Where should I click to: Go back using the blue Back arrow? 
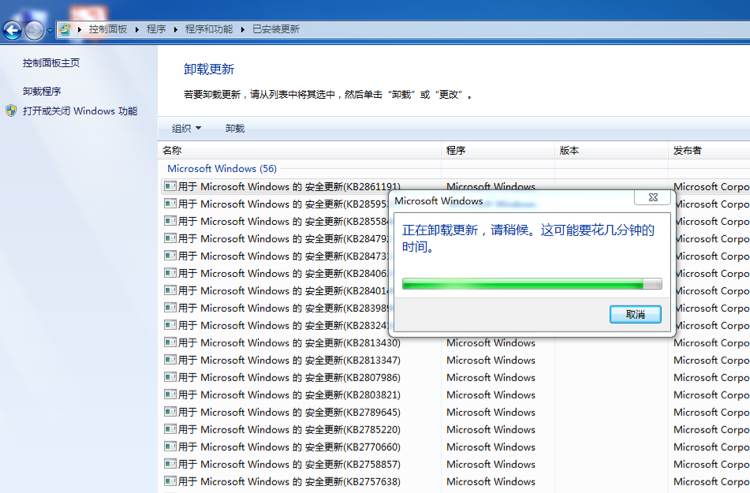pos(12,30)
